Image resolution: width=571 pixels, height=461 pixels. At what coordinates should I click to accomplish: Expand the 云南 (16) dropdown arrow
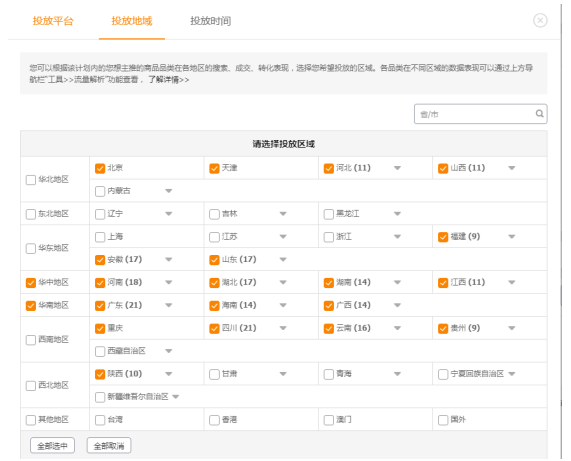[397, 328]
